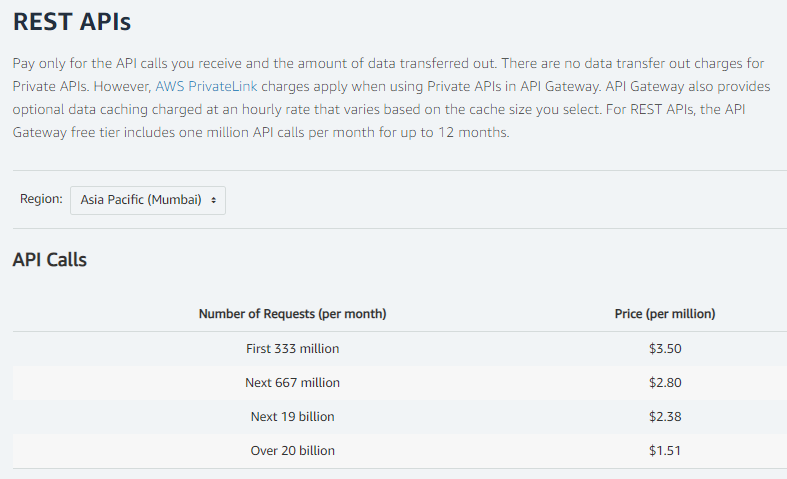Select the Next 19 billion row

coord(292,417)
